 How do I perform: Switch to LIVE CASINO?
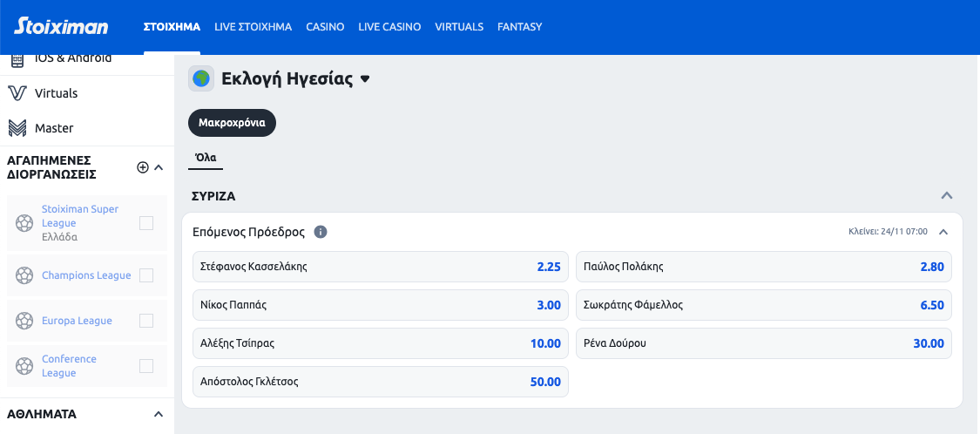(389, 27)
